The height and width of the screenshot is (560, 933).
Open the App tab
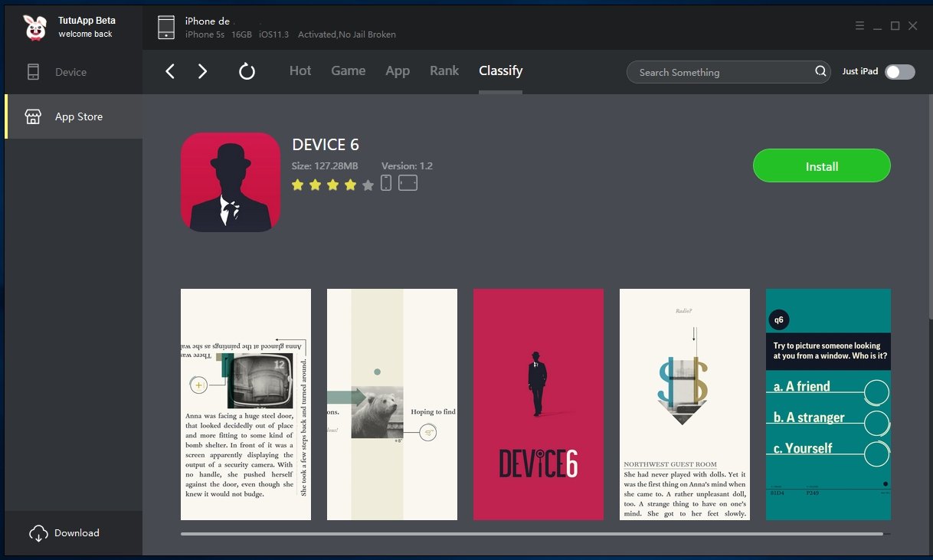(398, 71)
